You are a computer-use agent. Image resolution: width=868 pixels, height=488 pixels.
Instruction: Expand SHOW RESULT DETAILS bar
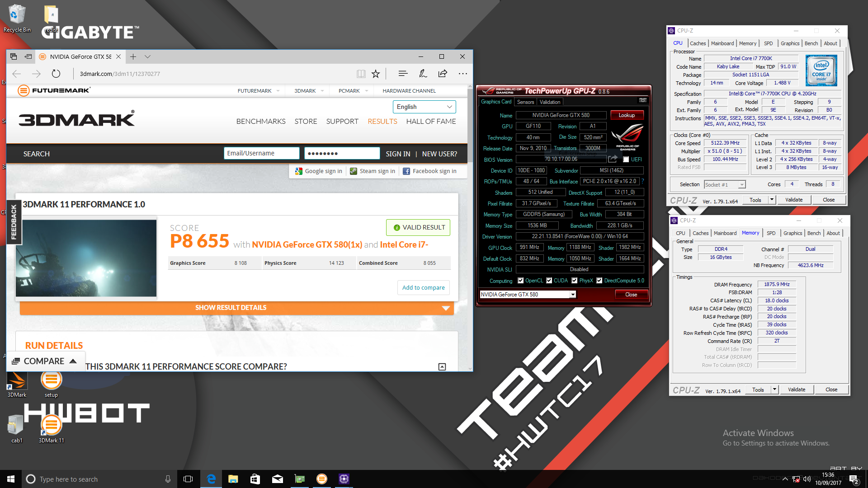click(237, 308)
